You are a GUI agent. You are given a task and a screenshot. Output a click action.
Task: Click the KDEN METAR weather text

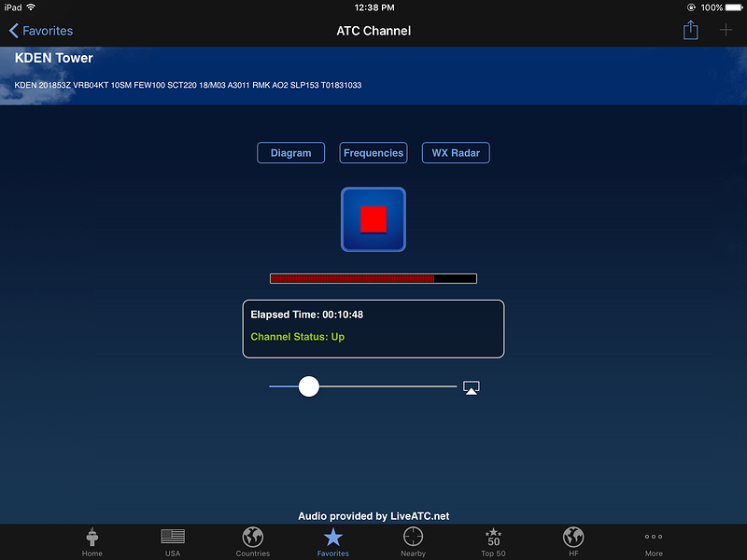point(188,85)
